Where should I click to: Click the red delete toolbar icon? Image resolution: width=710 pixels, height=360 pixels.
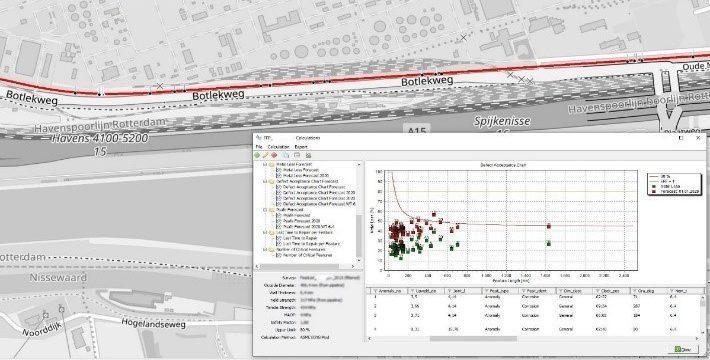(274, 155)
